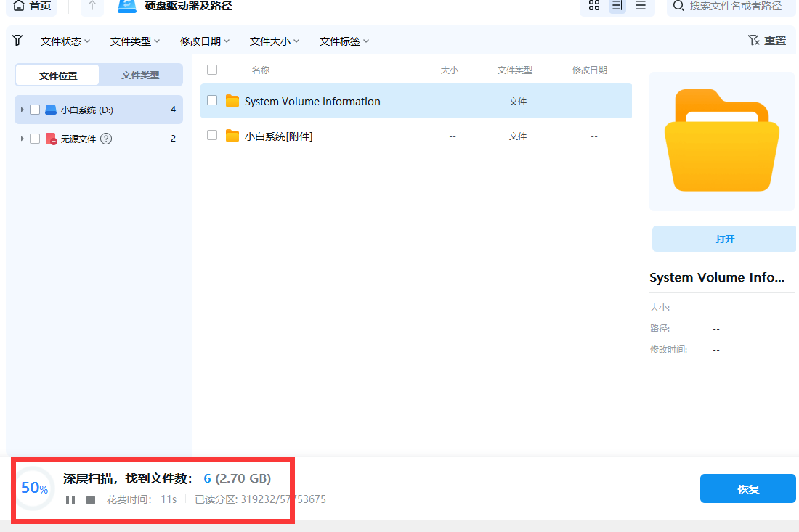Screen dimensions: 799x532
Task: Pause the deep scan progress
Action: (70, 499)
